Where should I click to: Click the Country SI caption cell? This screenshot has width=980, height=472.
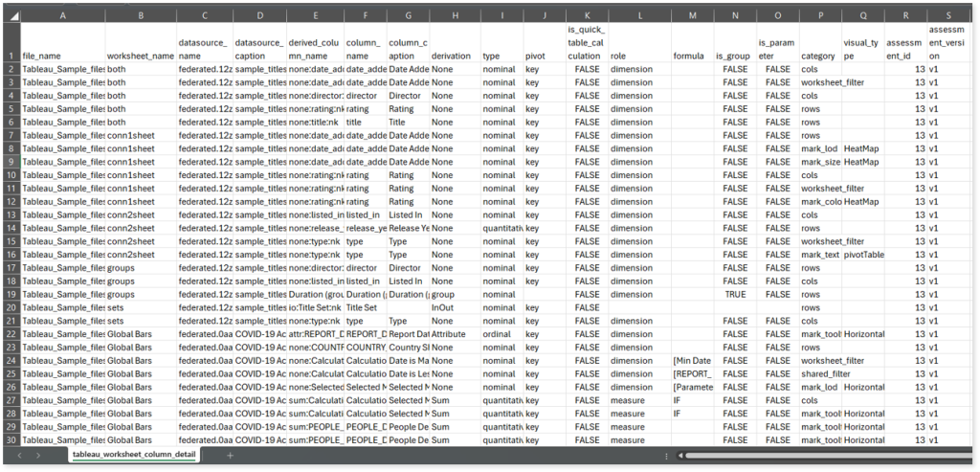tap(408, 348)
